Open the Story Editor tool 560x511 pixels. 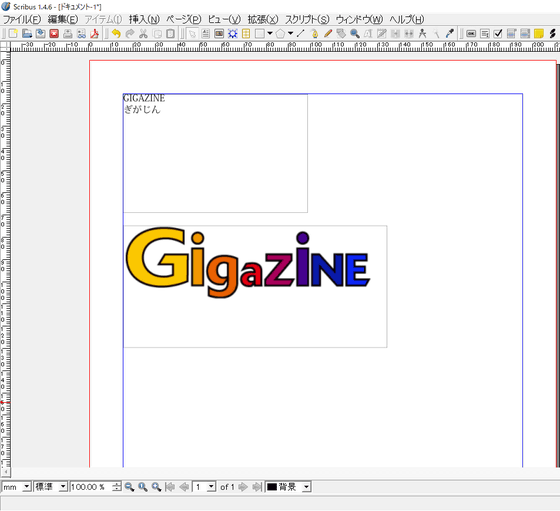(x=382, y=34)
